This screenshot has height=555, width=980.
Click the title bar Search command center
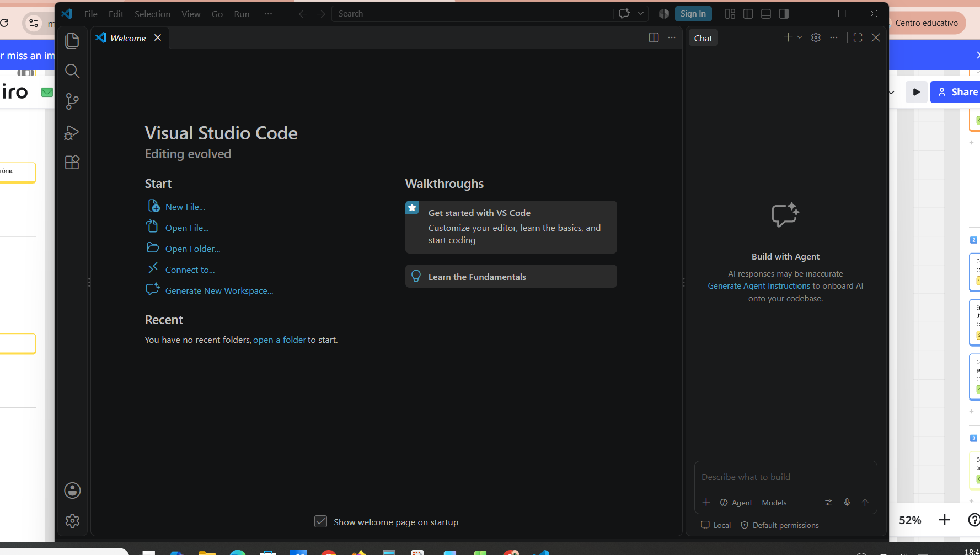[x=472, y=14]
